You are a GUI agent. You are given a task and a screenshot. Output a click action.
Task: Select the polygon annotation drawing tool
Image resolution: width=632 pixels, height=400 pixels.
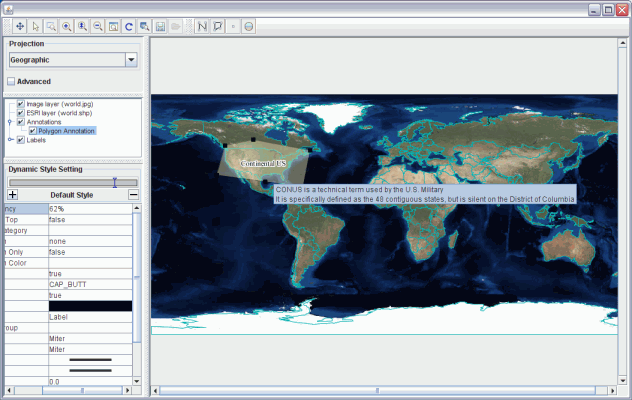pyautogui.click(x=217, y=25)
